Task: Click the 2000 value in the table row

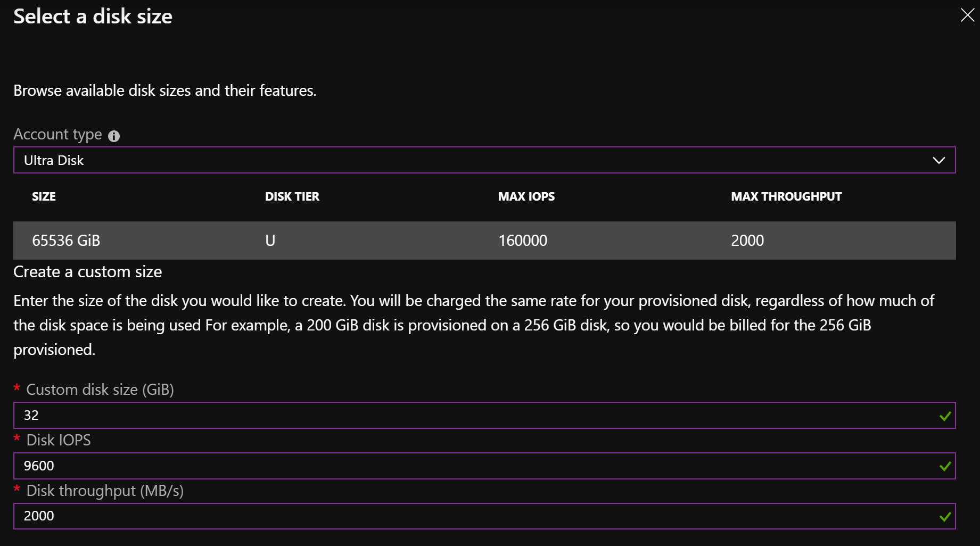Action: [747, 241]
